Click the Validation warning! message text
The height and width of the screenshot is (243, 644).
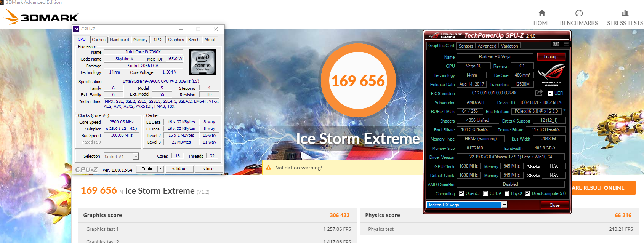[x=299, y=168]
